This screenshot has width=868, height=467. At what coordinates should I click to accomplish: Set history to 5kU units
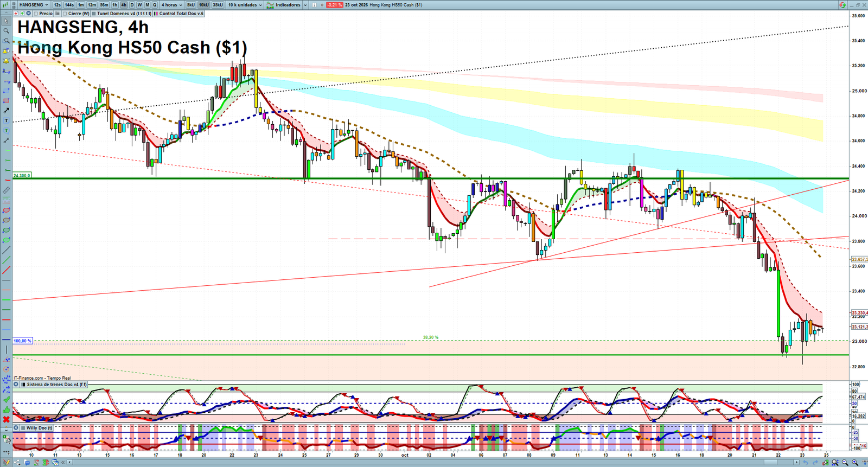(x=190, y=5)
